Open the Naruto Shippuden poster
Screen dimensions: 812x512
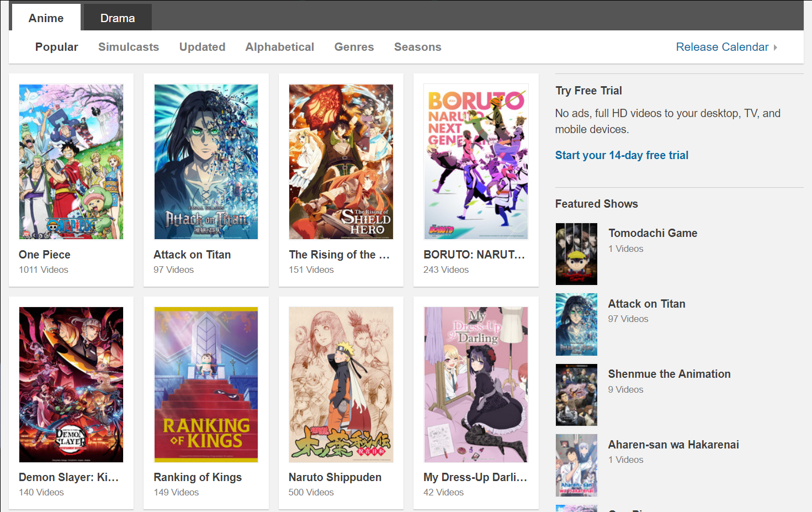click(341, 384)
